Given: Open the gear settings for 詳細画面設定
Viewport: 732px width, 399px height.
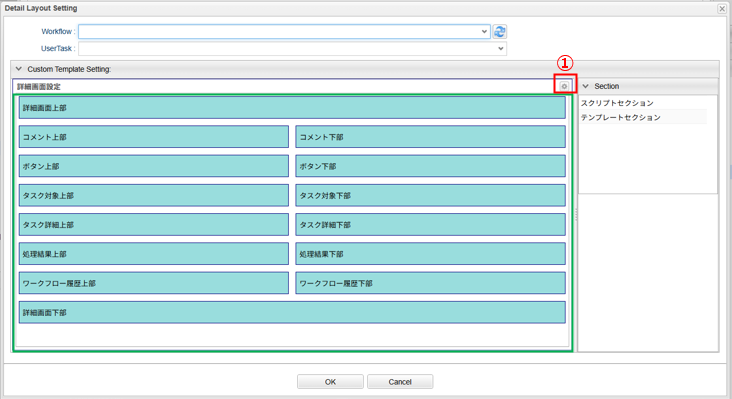Looking at the screenshot, I should pyautogui.click(x=564, y=86).
